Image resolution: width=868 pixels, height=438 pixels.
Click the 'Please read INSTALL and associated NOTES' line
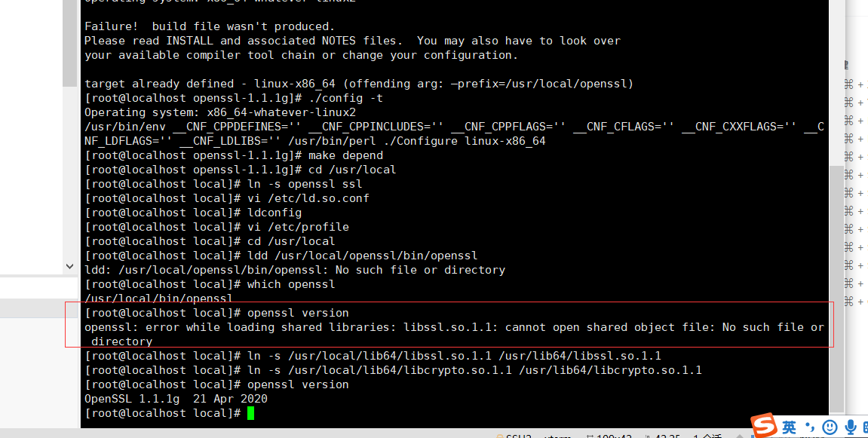[x=353, y=41]
